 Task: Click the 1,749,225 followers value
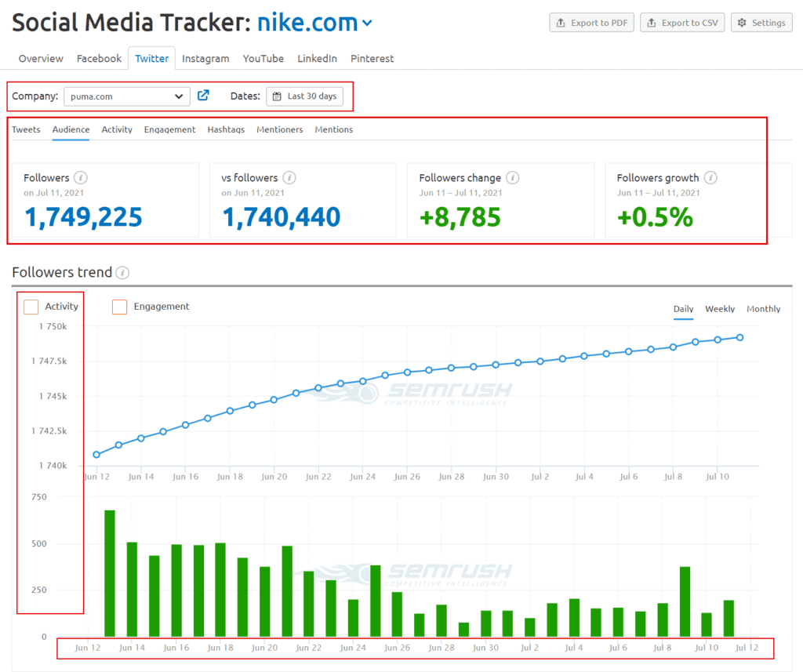click(x=83, y=217)
